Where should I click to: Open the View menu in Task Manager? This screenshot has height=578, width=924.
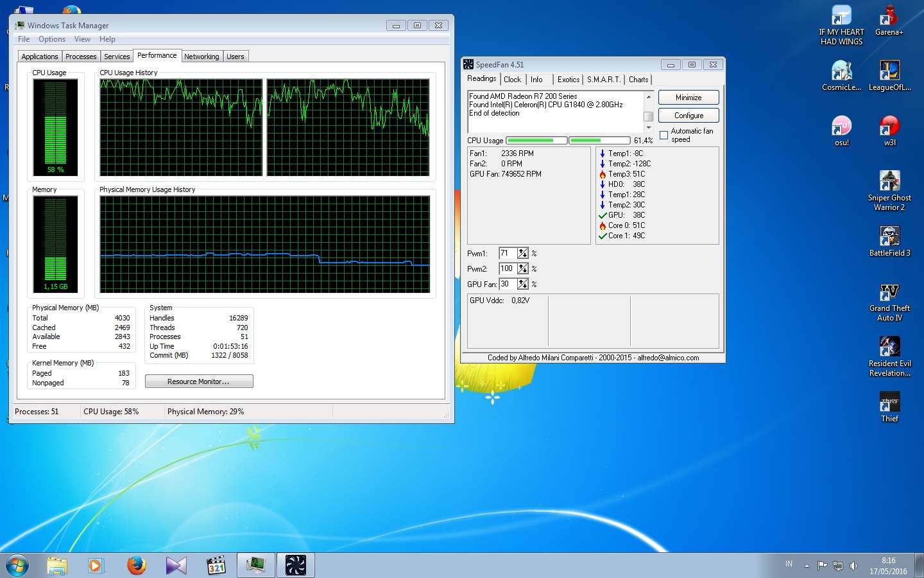(x=82, y=39)
